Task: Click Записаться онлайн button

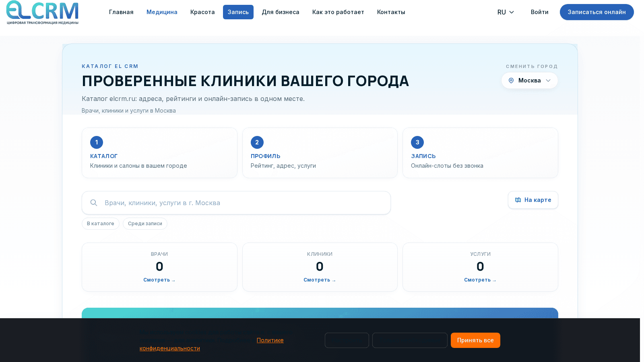Action: click(597, 12)
